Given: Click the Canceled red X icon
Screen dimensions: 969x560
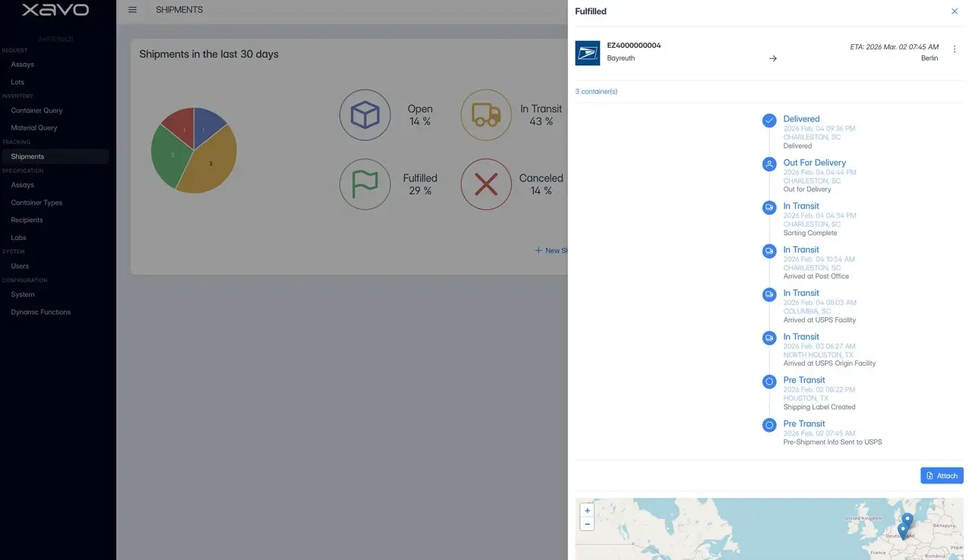Looking at the screenshot, I should point(487,184).
